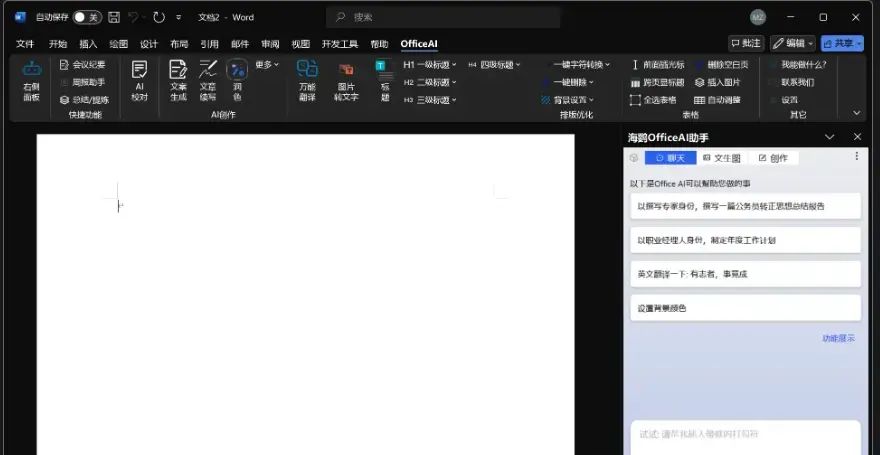The image size is (880, 455).
Task: Switch to the 文生图 tab
Action: 722,158
